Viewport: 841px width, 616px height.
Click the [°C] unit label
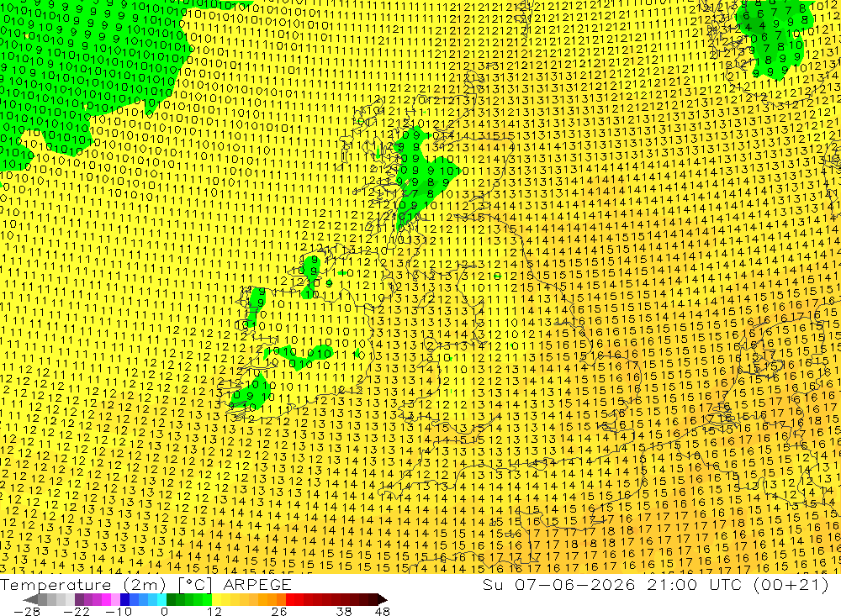coord(195,584)
